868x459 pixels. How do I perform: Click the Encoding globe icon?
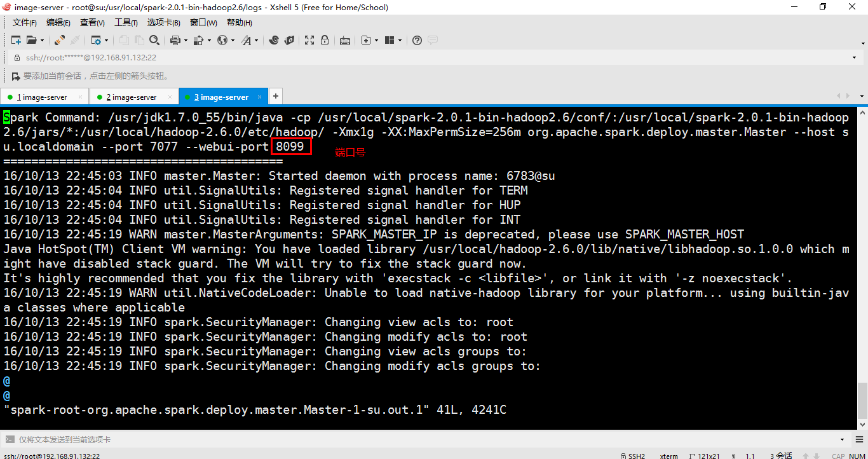pyautogui.click(x=222, y=40)
